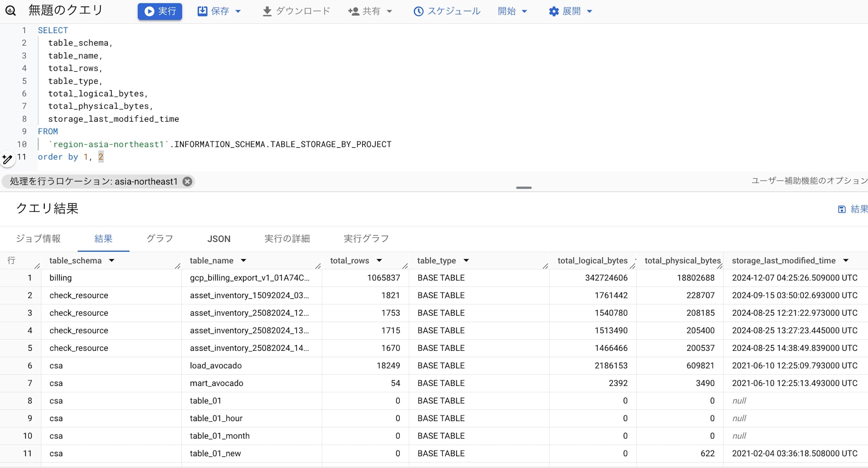
Task: Open the table_type column sort dropdown
Action: [x=466, y=260]
